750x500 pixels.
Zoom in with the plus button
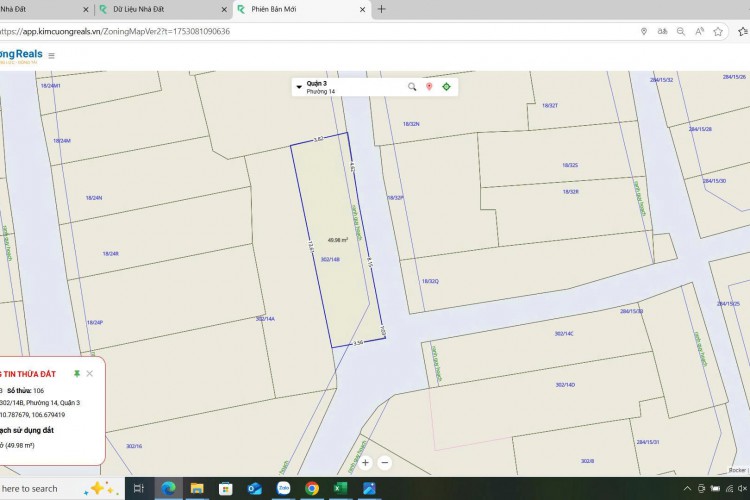pyautogui.click(x=366, y=462)
